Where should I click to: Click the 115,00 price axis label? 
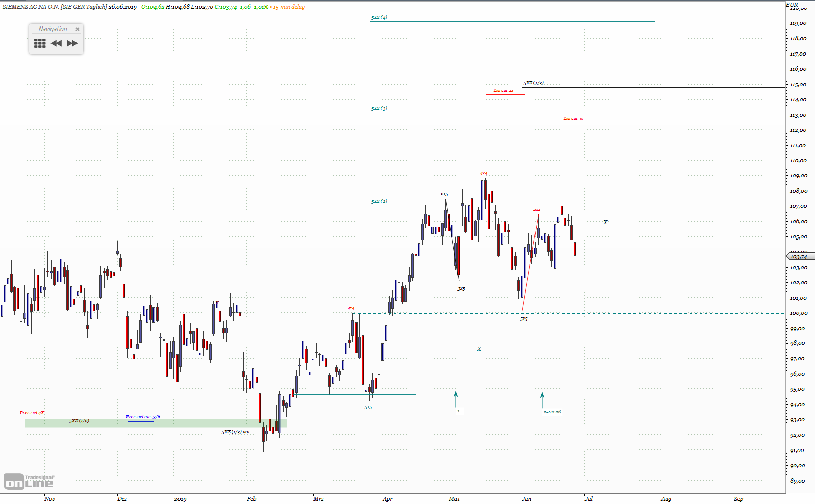(x=798, y=85)
